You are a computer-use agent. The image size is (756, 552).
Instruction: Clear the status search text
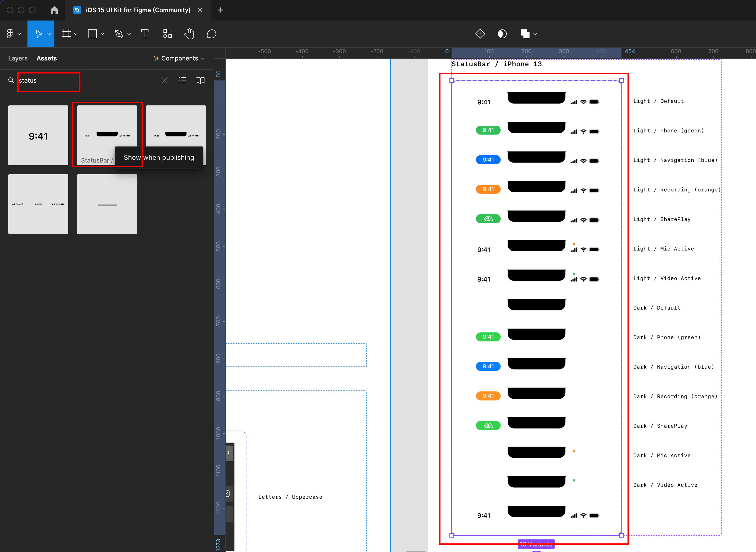(x=165, y=80)
